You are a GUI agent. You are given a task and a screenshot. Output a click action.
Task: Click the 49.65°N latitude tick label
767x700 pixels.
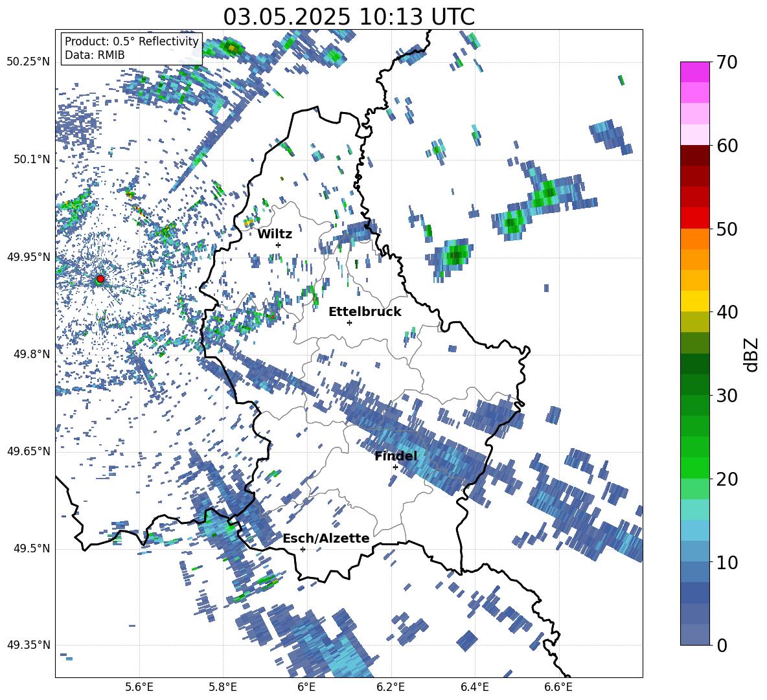coord(29,451)
